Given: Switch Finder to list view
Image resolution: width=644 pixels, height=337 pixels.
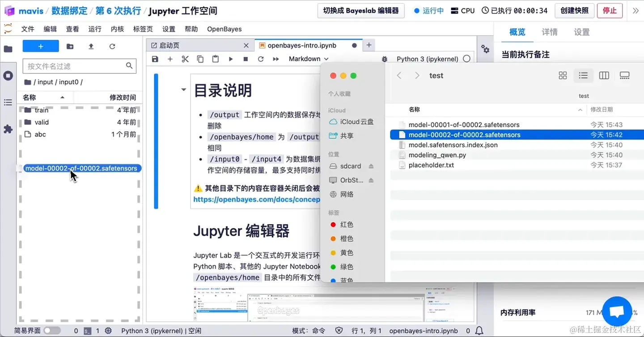Looking at the screenshot, I should [583, 76].
